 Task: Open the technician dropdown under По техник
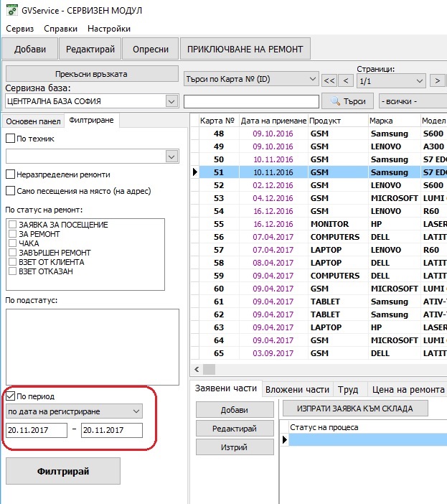(x=93, y=157)
